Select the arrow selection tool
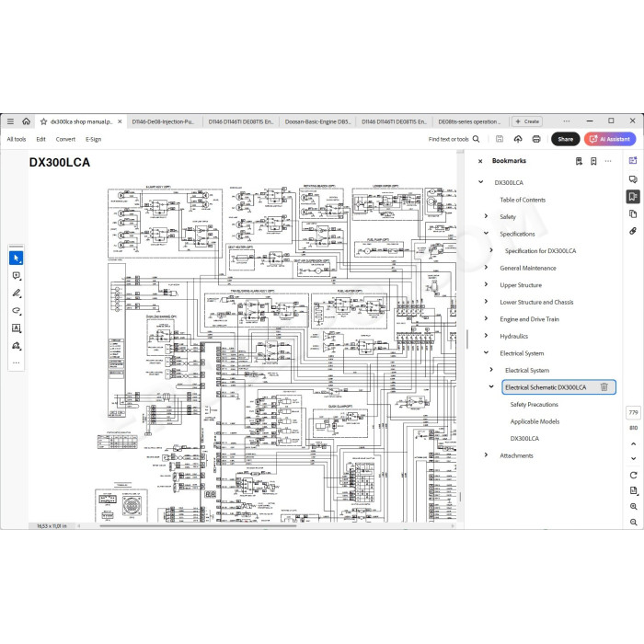Viewport: 644px width, 644px height. click(16, 259)
